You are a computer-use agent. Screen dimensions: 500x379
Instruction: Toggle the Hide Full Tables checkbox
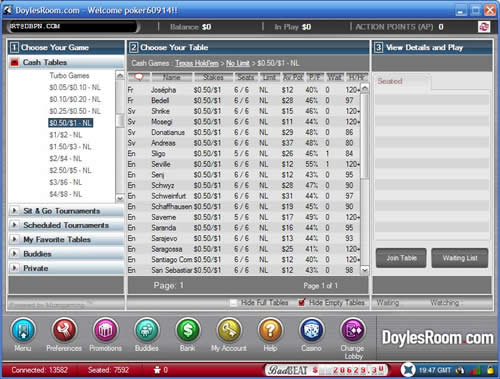click(234, 302)
